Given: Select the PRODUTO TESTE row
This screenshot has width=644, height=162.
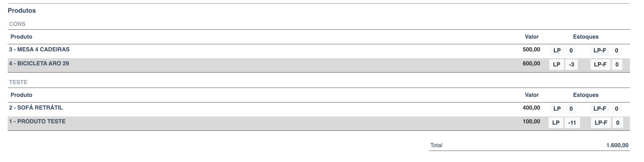Looking at the screenshot, I should (x=37, y=121).
